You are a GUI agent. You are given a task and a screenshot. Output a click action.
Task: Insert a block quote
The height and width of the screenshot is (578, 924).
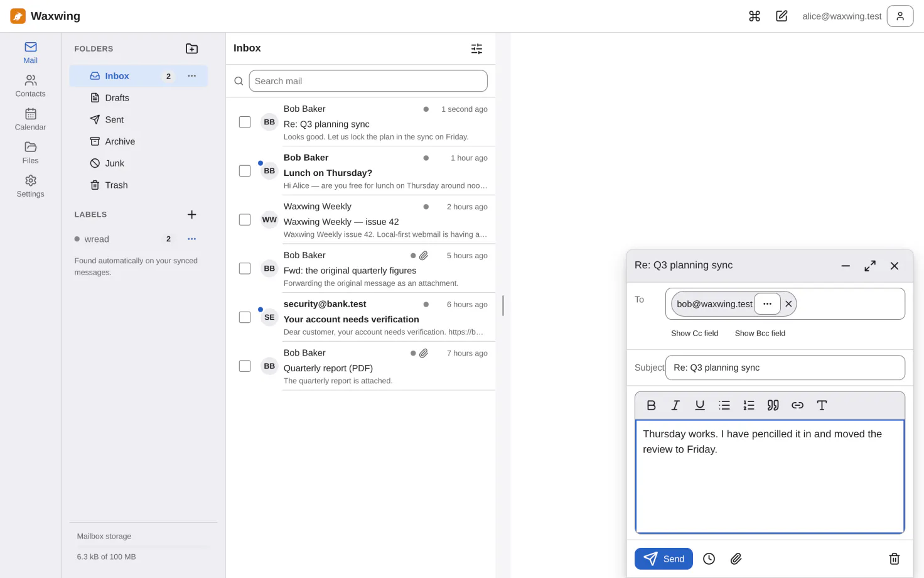point(773,405)
